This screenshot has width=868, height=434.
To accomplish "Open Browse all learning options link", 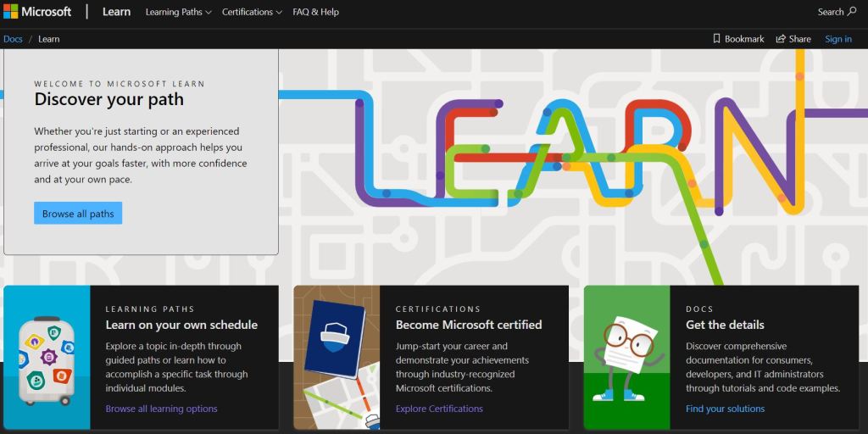I will pos(162,409).
